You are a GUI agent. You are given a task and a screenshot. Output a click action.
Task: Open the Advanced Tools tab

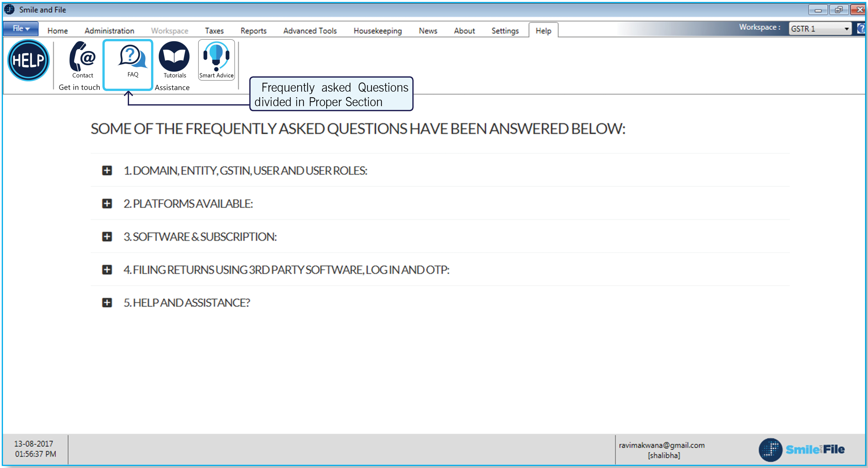pyautogui.click(x=310, y=31)
